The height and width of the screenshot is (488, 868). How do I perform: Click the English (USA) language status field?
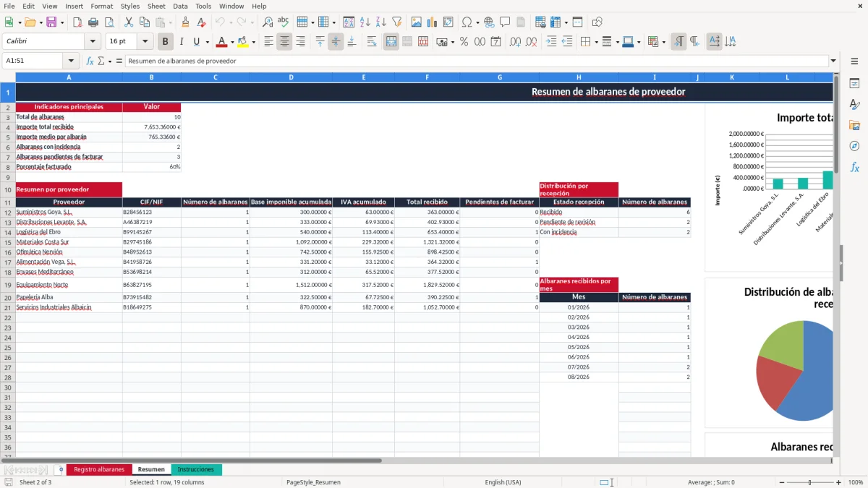pyautogui.click(x=503, y=482)
